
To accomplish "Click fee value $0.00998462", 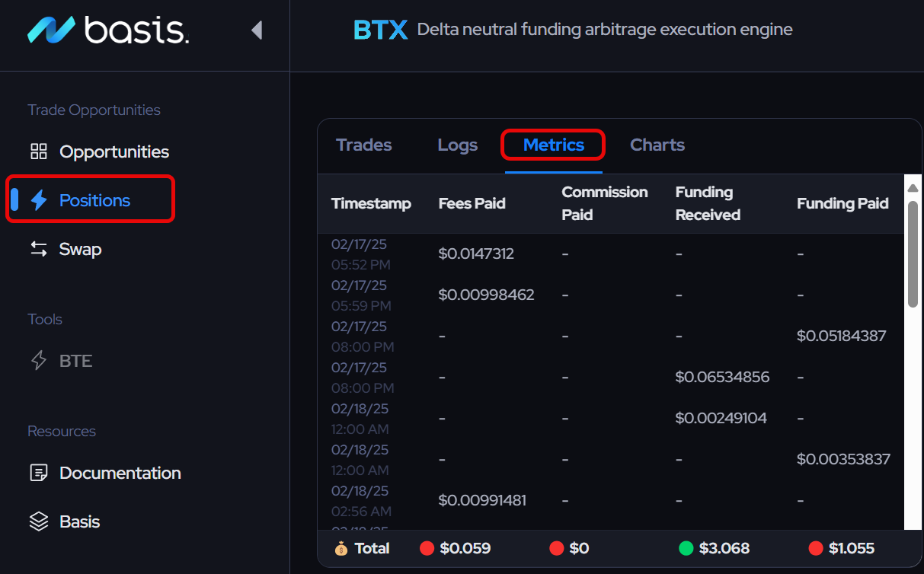I will [486, 295].
